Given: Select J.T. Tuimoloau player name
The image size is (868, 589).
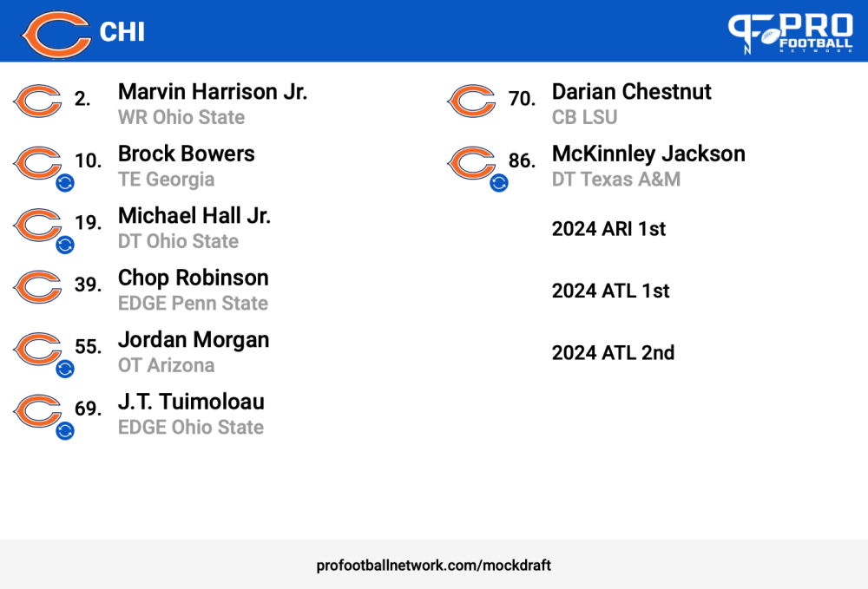Looking at the screenshot, I should (x=191, y=402).
